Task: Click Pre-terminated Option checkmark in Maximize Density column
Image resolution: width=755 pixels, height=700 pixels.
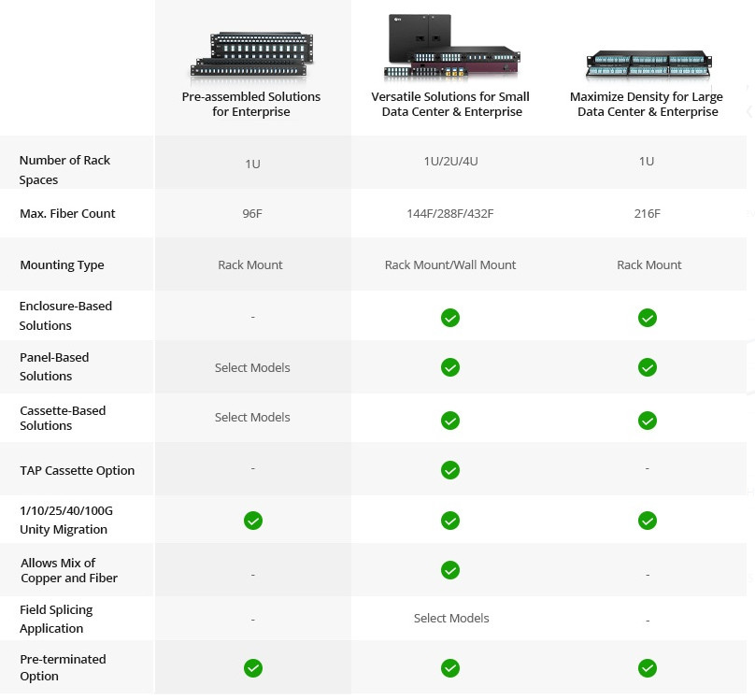Action: (x=648, y=667)
